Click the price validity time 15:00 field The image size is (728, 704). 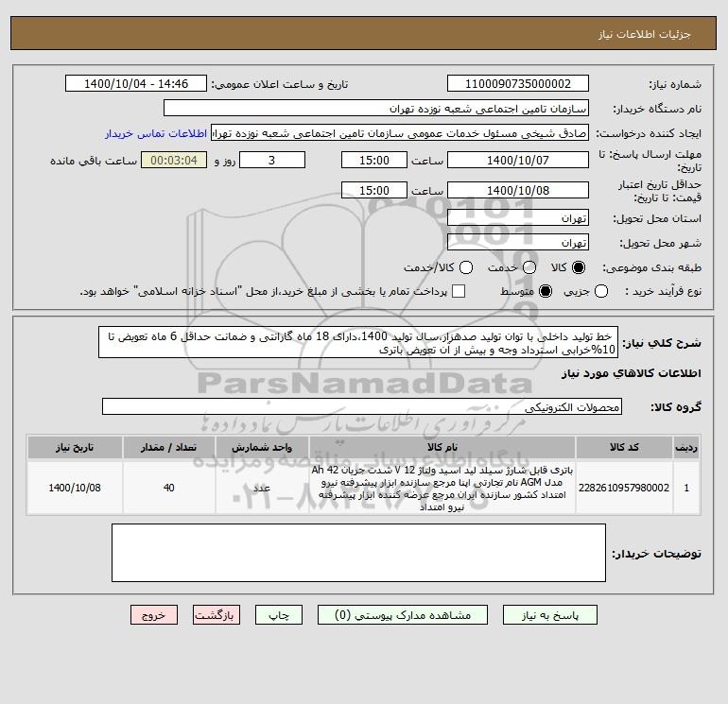374,190
